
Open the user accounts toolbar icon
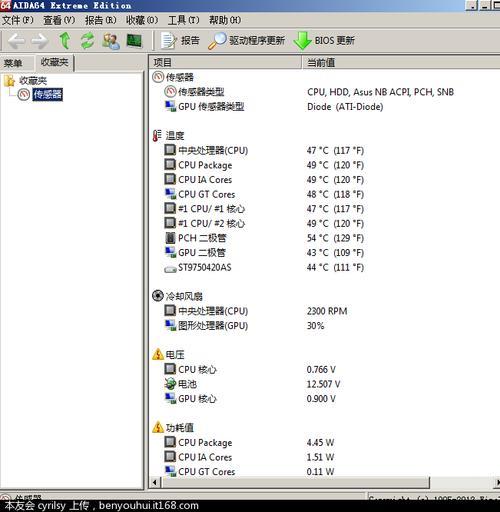click(x=111, y=41)
